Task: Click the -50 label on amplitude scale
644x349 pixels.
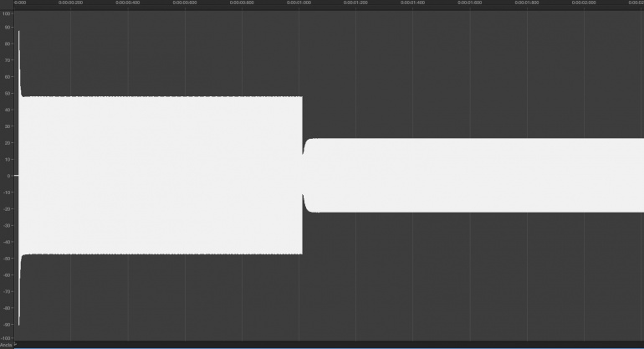Action: [x=7, y=259]
